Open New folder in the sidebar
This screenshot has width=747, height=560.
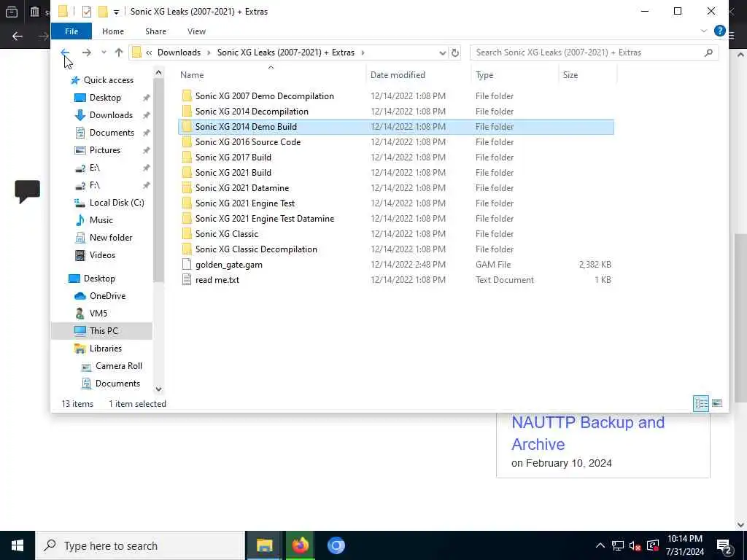(x=111, y=238)
